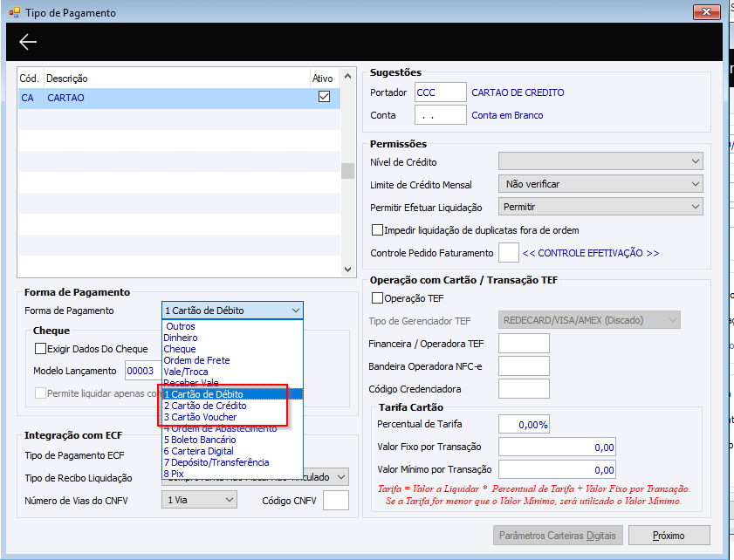Click the payment list scrollbar thumb
The height and width of the screenshot is (560, 734).
coord(347,171)
